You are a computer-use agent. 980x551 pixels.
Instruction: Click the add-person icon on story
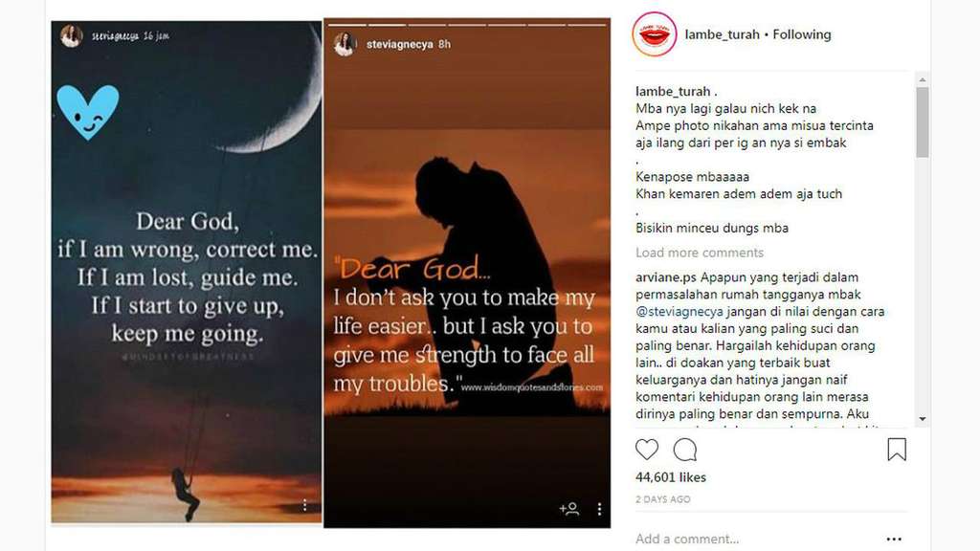pos(568,509)
